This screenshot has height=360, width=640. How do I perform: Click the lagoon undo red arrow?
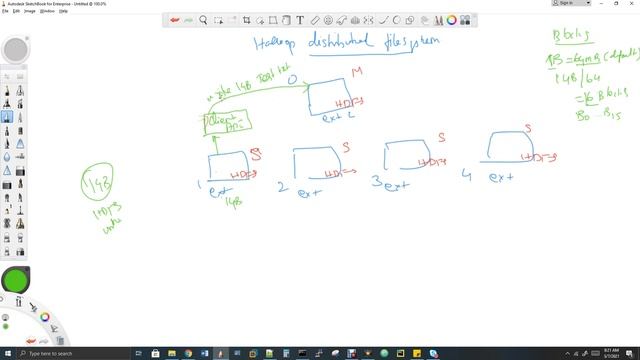point(31,341)
